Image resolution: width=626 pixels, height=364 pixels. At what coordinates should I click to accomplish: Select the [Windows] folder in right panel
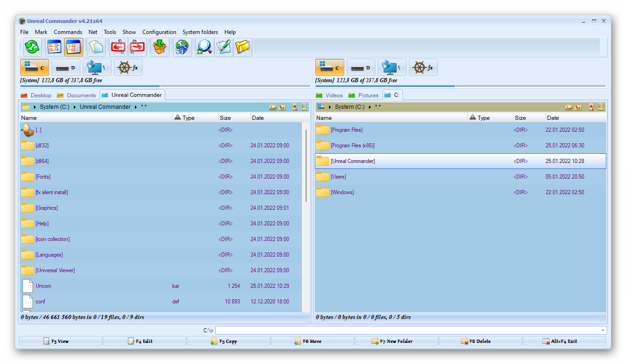pos(460,192)
